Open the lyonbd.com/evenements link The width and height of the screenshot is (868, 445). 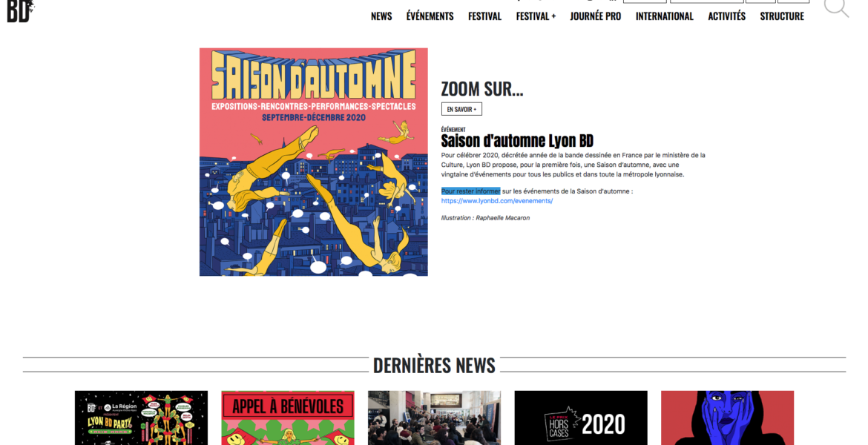(496, 201)
